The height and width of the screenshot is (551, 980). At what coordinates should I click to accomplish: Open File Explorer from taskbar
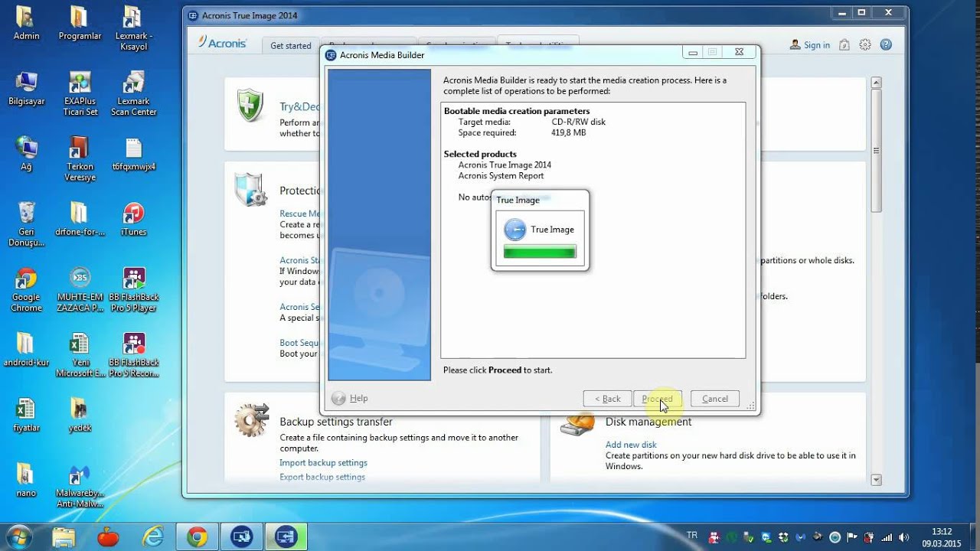64,537
